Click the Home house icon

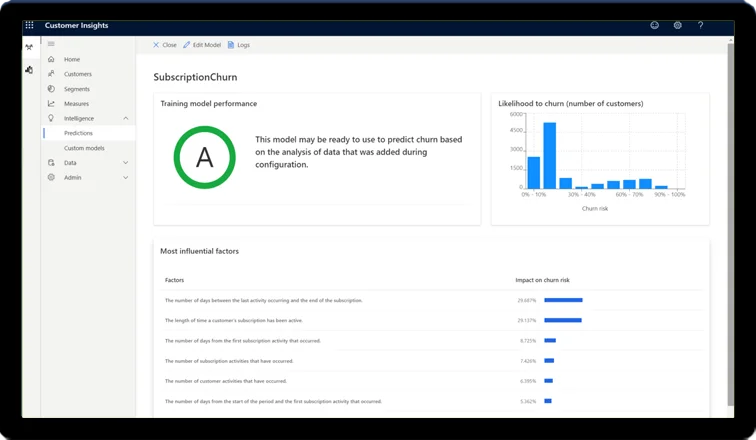pos(51,59)
